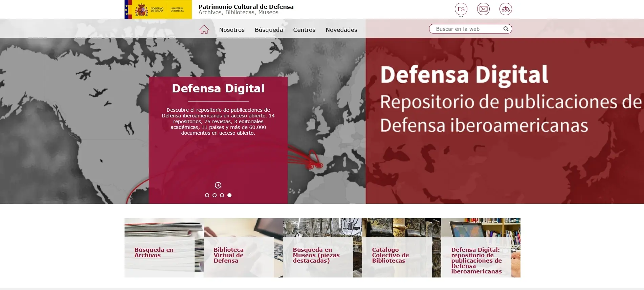Select the third carousel slide dot
This screenshot has height=290, width=644.
tap(222, 195)
